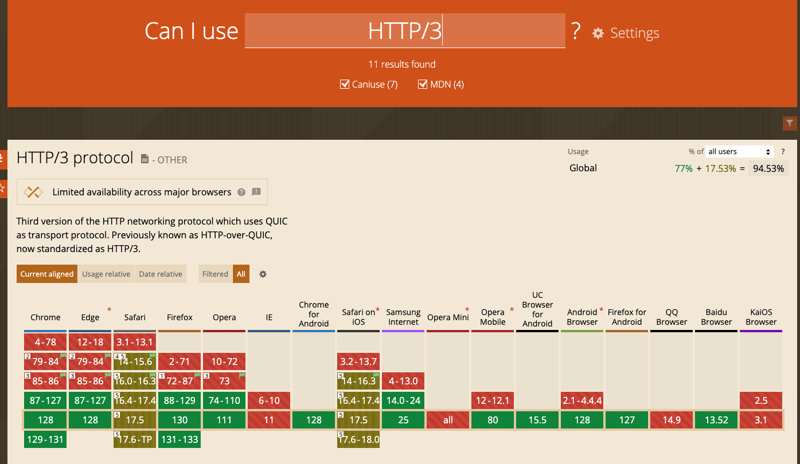Viewport: 800px width, 464px height.
Task: Click the Firefox for Android header
Action: coord(627,317)
